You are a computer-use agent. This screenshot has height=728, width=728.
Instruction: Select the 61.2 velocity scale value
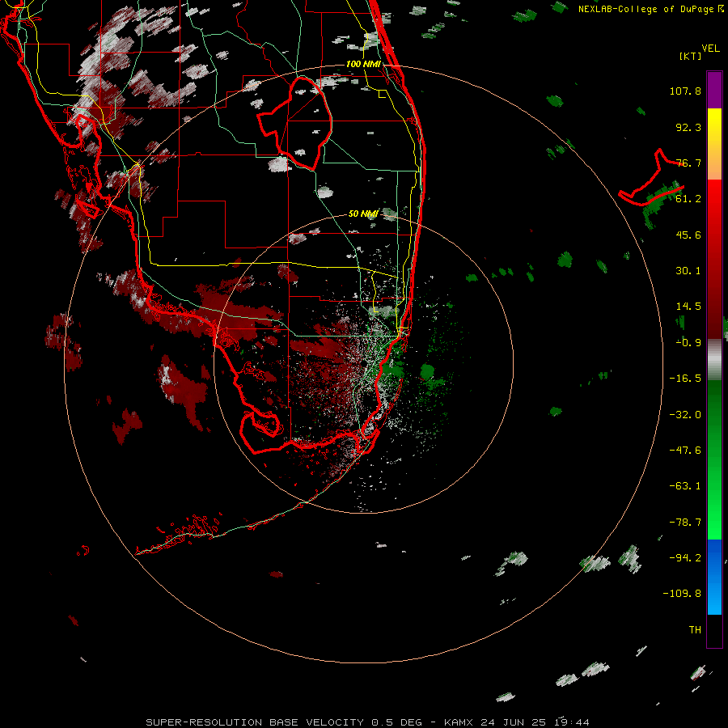click(688, 199)
